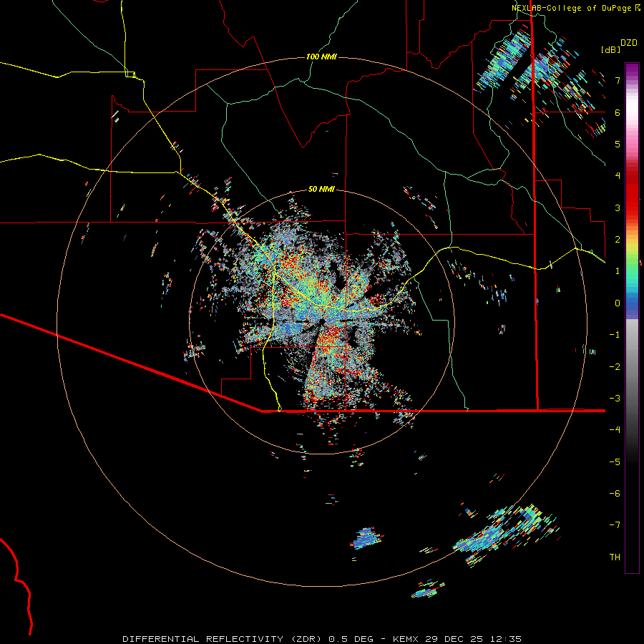This screenshot has width=644, height=644.
Task: Click the -1 tick label on scale
Action: (x=615, y=335)
